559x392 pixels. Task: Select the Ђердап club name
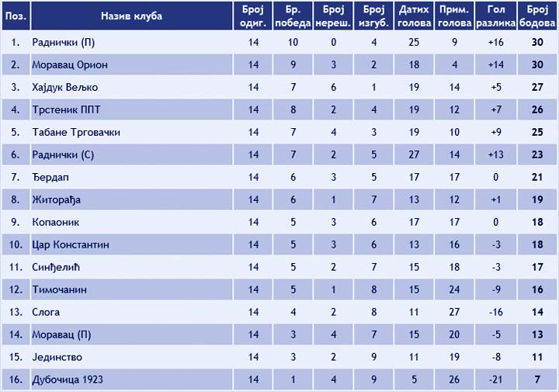(50, 178)
